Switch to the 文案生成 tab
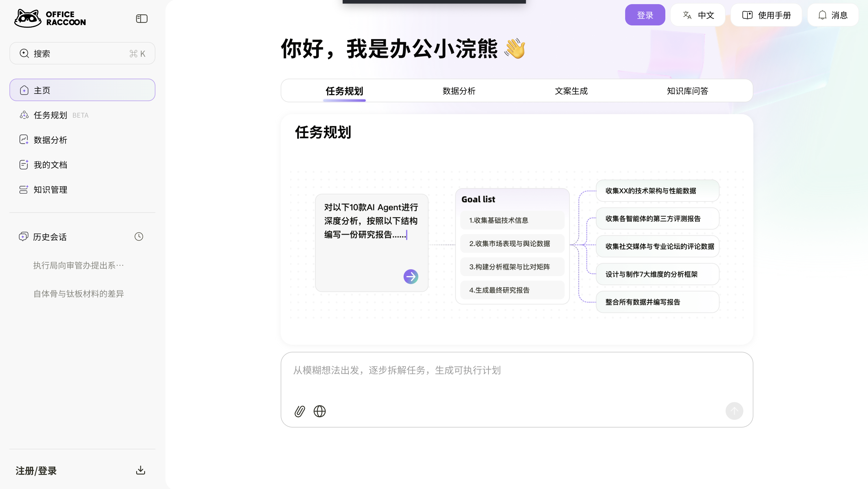Screen dimensions: 868x489 point(570,91)
